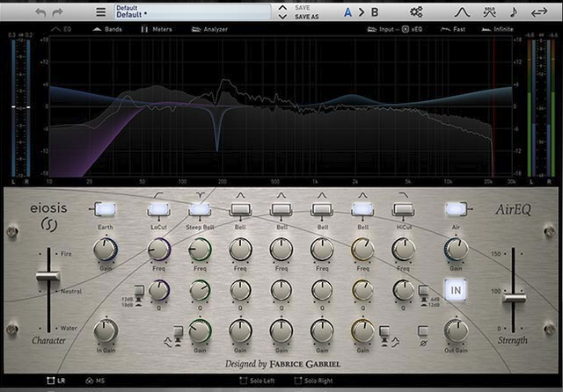The image size is (563, 392).
Task: Toggle the xEQ analyzer option
Action: tap(412, 29)
